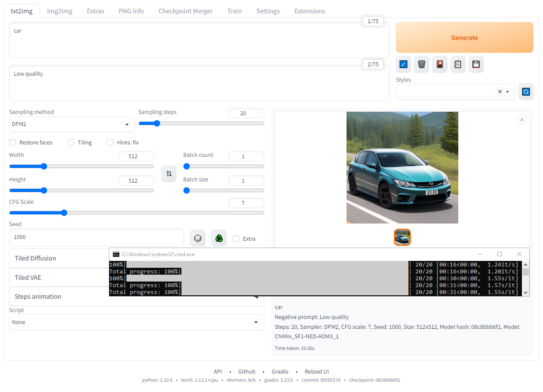Enable the Tiling checkbox
Image resolution: width=543 pixels, height=392 pixels.
pyautogui.click(x=71, y=142)
